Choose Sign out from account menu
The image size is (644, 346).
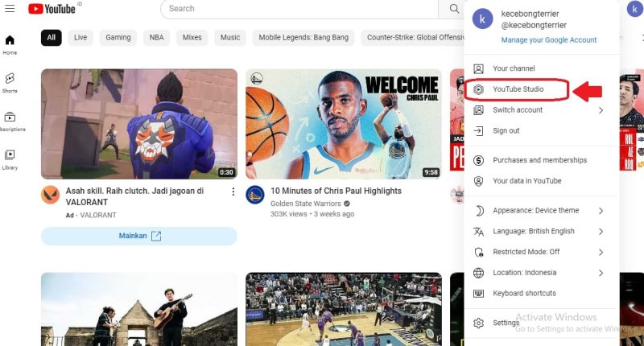click(x=542, y=131)
